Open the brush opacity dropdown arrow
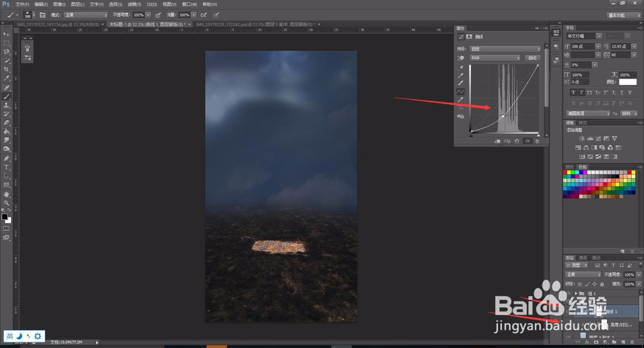The height and width of the screenshot is (348, 644). click(148, 15)
